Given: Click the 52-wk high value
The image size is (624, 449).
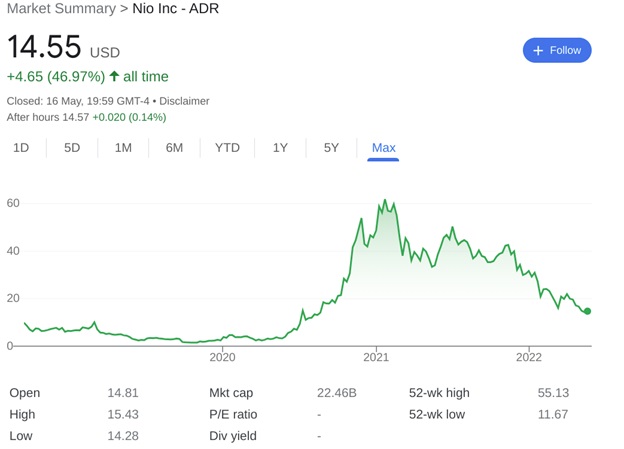Looking at the screenshot, I should click(x=554, y=393).
